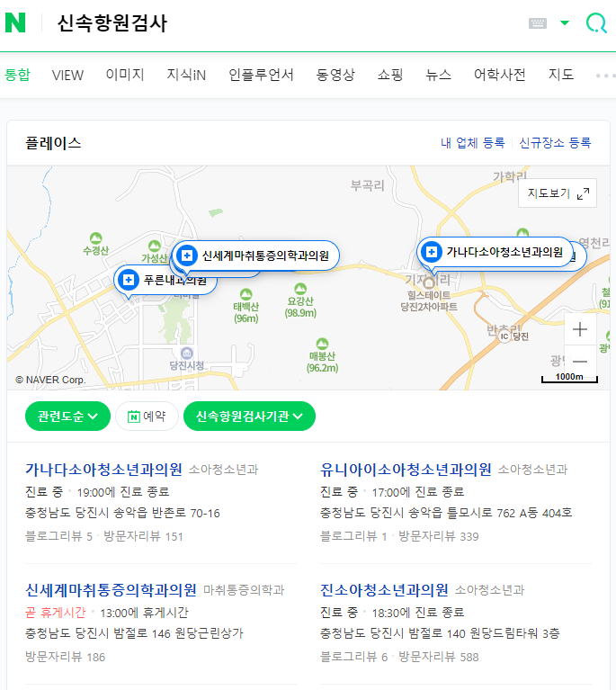Image resolution: width=616 pixels, height=690 pixels.
Task: Select the 뉴스 tab
Action: (x=438, y=75)
